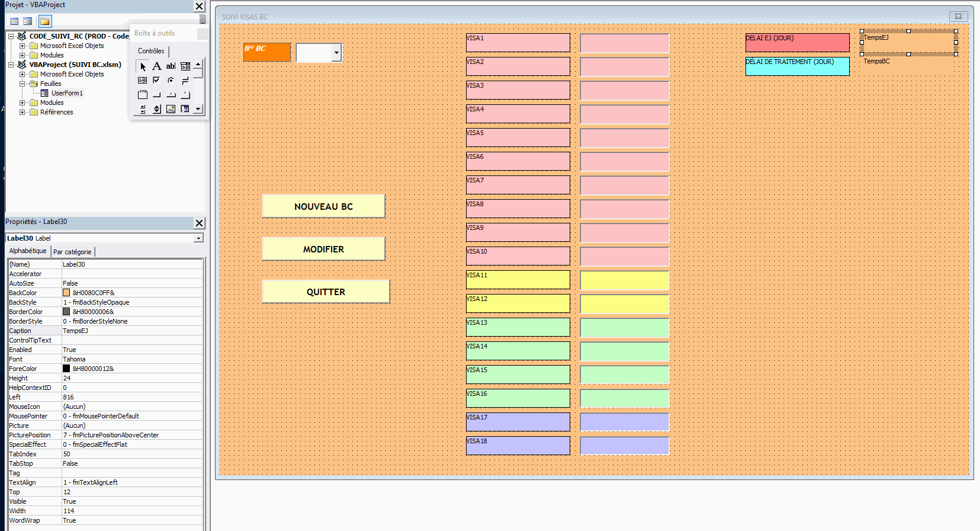This screenshot has width=980, height=531.
Task: Toggle folder view in Project explorer
Action: click(x=45, y=21)
